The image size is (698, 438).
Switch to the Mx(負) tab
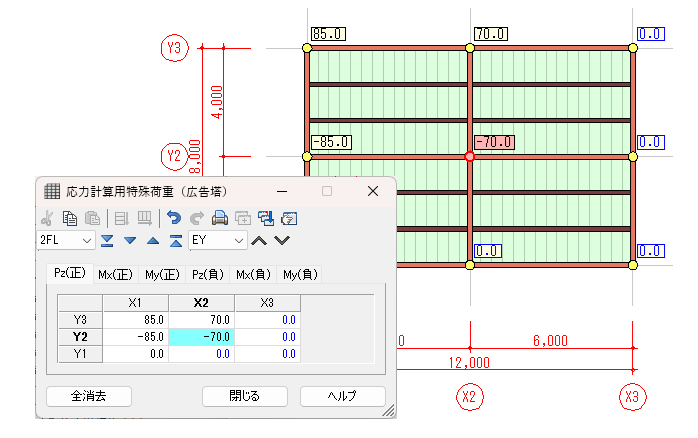click(253, 275)
